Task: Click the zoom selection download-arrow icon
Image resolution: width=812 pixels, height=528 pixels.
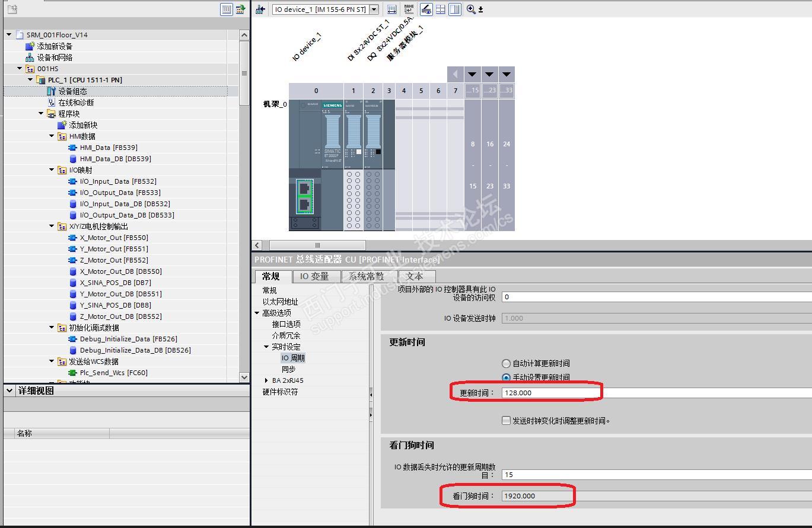Action: pyautogui.click(x=480, y=9)
